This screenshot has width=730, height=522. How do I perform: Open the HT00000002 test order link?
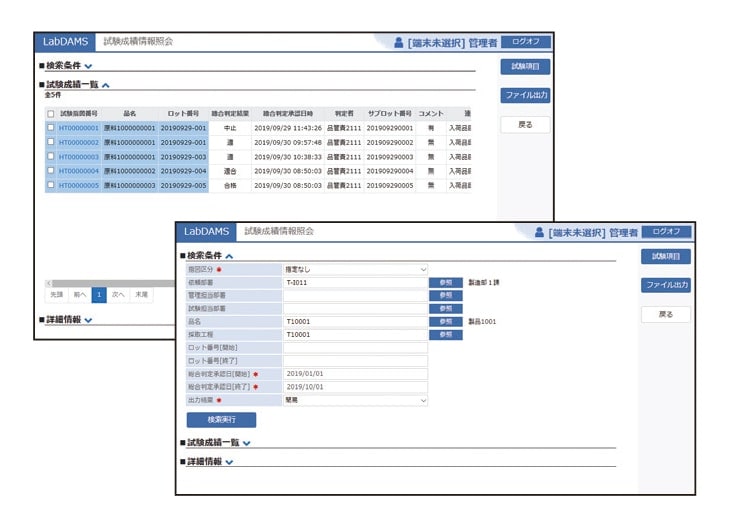[x=79, y=142]
